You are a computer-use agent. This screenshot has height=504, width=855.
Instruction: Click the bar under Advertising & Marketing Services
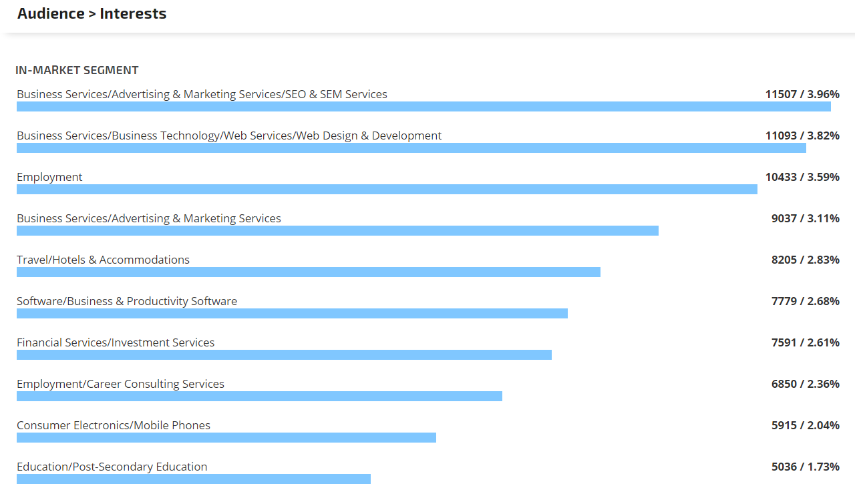337,231
